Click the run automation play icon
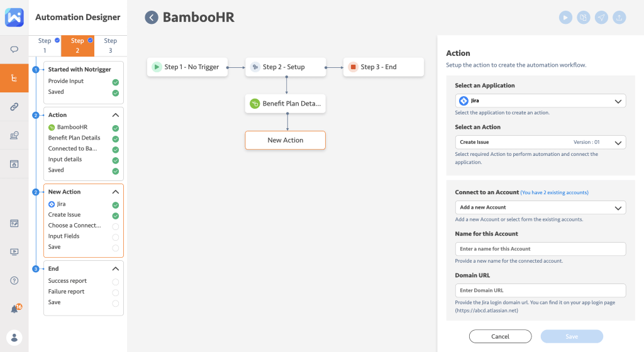The image size is (644, 352). point(565,18)
